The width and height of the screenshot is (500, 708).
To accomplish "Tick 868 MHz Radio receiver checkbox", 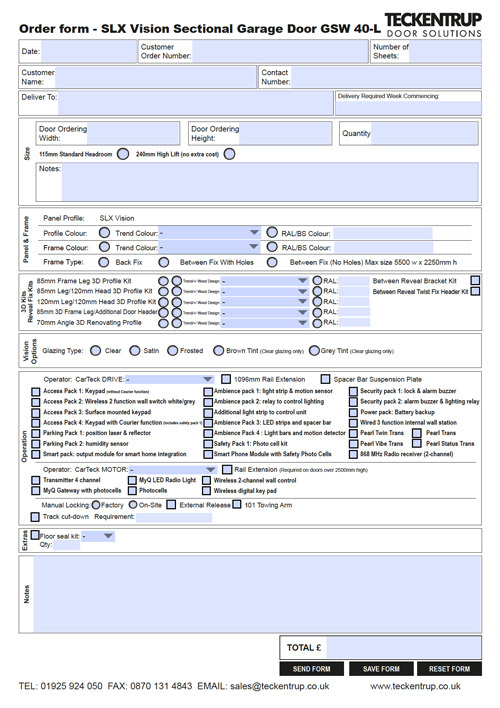I will (x=353, y=454).
